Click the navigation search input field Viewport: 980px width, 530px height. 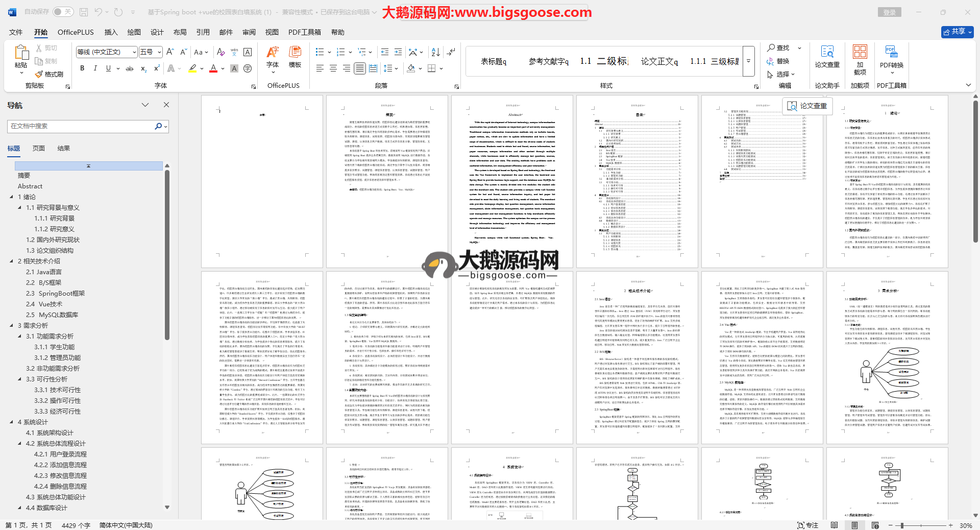(x=82, y=126)
